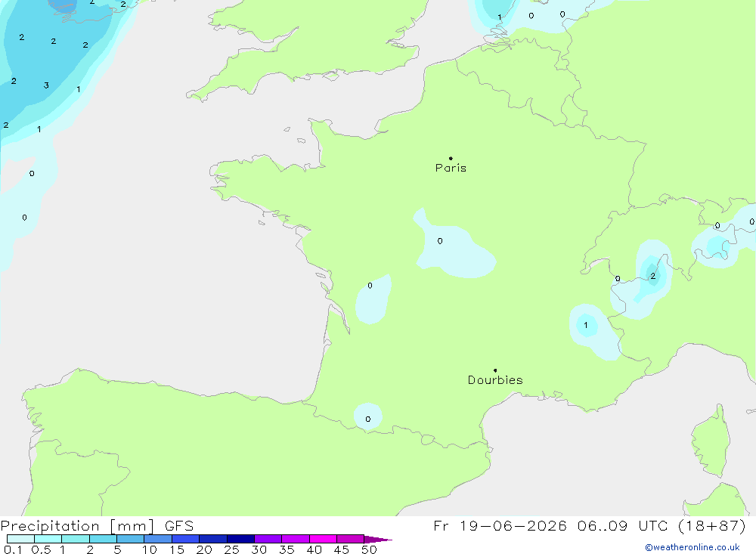Select the black dot marking Paris
The image size is (756, 554).
pyautogui.click(x=451, y=158)
